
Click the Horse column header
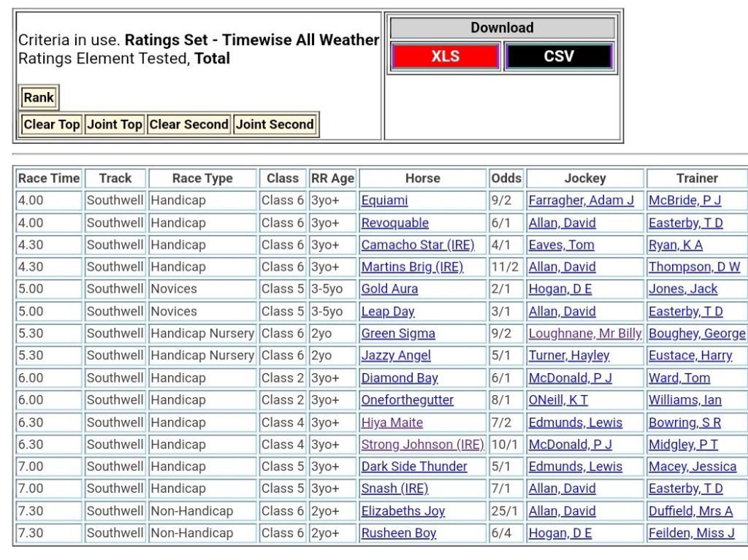pyautogui.click(x=422, y=178)
